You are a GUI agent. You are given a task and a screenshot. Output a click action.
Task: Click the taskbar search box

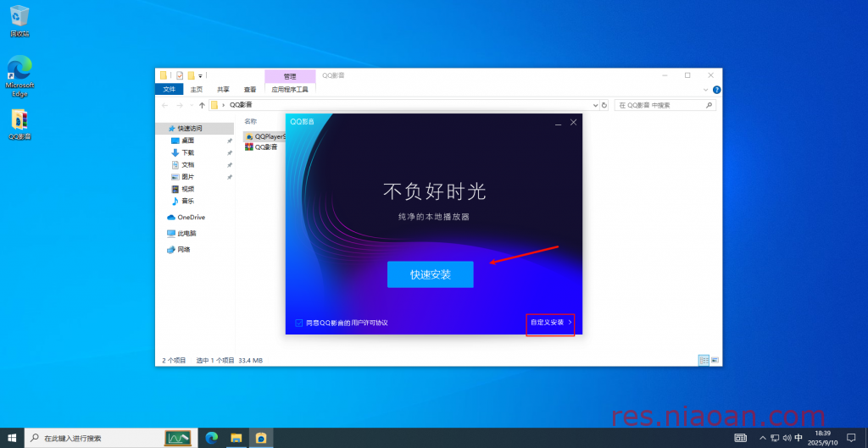click(111, 438)
